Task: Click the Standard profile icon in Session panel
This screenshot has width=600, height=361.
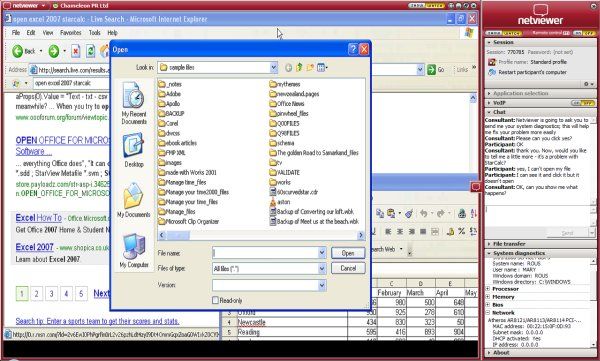Action: [x=492, y=62]
